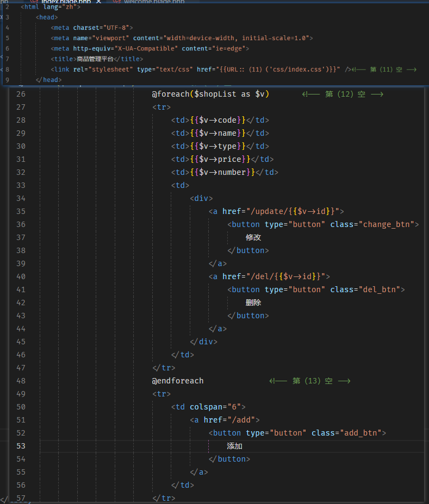Click the "del_btn" class value
Screen dimensions: 429x504
pos(380,289)
